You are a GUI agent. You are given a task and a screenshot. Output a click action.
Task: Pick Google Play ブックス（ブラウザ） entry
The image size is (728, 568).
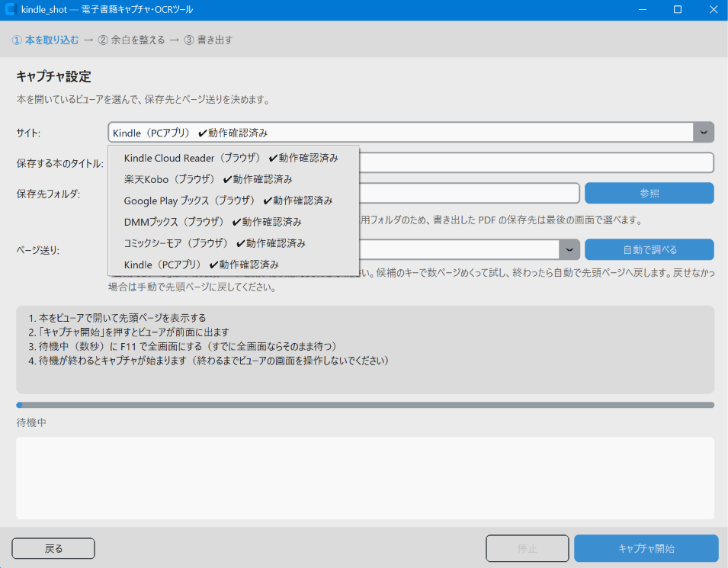(x=233, y=201)
